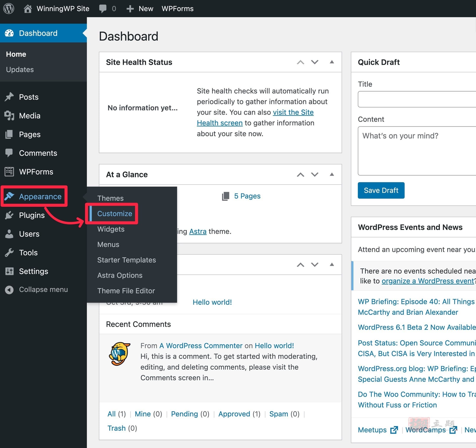476x448 pixels.
Task: Select Customize in the Appearance submenu
Action: pos(115,213)
